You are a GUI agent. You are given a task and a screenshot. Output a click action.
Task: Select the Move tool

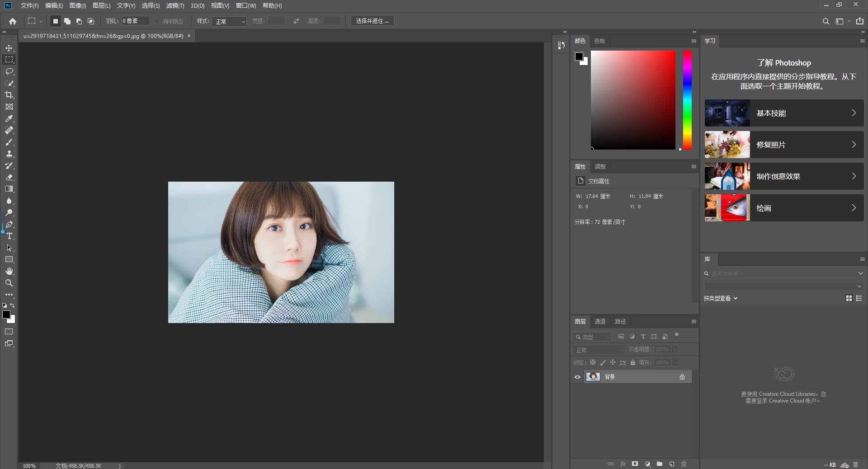coord(9,48)
